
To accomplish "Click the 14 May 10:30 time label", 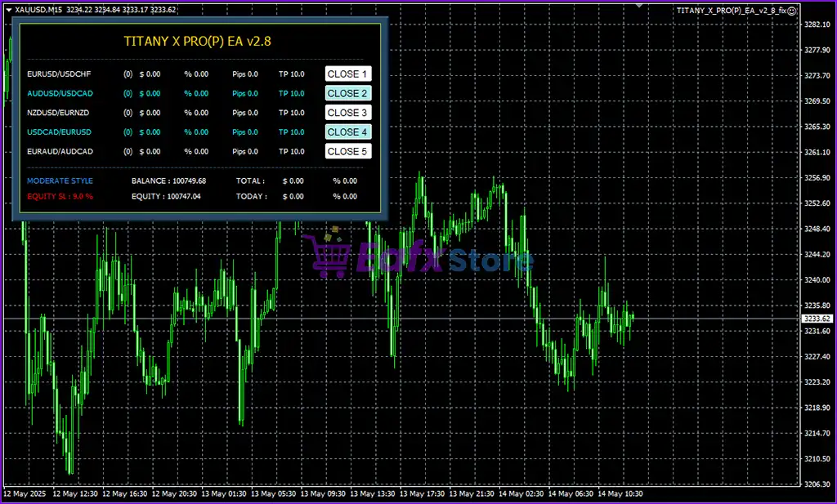I will click(620, 494).
